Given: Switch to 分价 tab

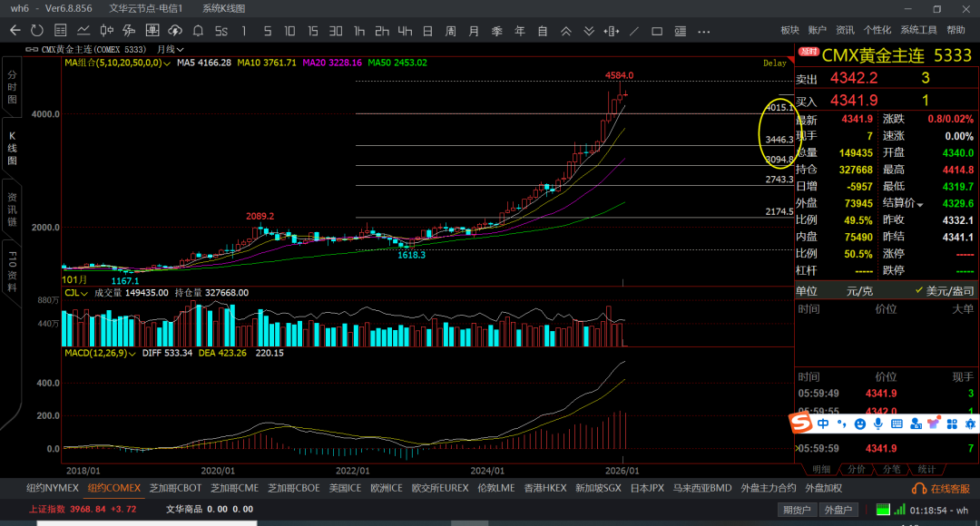Looking at the screenshot, I should pyautogui.click(x=856, y=469).
